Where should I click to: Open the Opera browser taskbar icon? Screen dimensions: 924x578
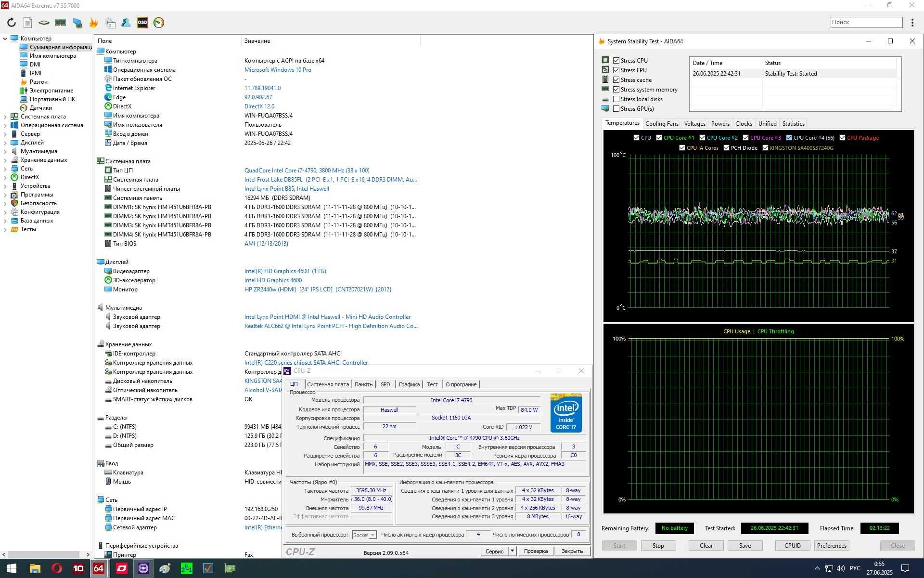point(57,568)
